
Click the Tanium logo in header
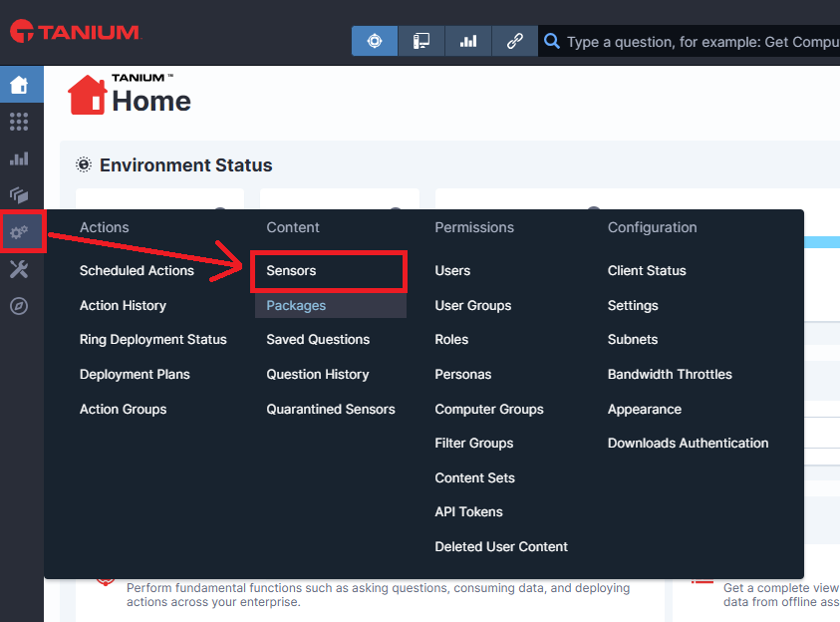[x=76, y=31]
